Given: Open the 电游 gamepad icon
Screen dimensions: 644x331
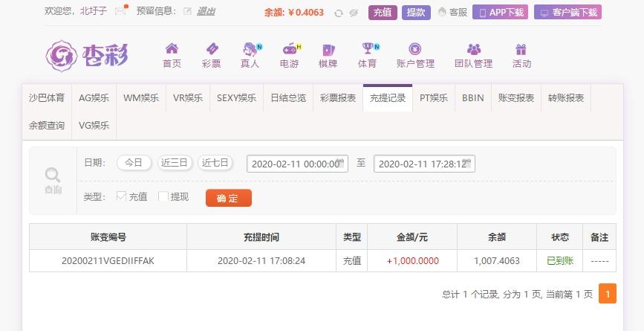Looking at the screenshot, I should [291, 49].
